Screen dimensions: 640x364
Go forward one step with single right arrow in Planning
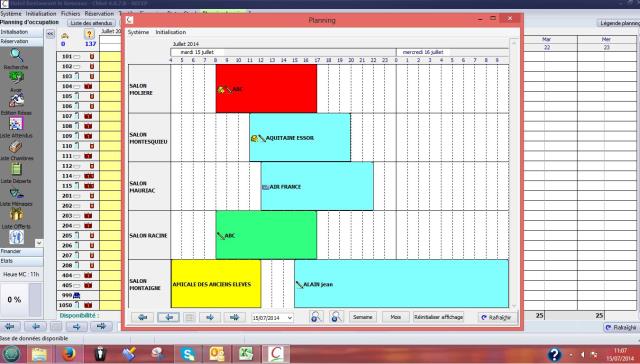pos(210,317)
